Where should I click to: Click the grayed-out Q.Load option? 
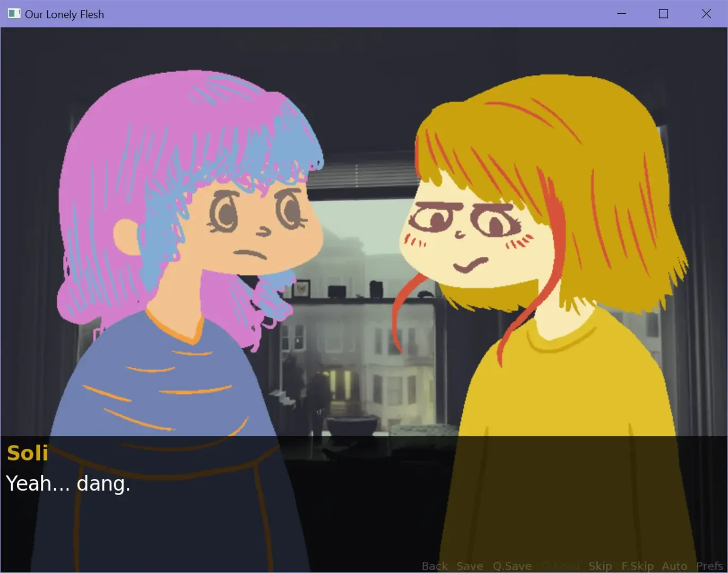point(560,566)
